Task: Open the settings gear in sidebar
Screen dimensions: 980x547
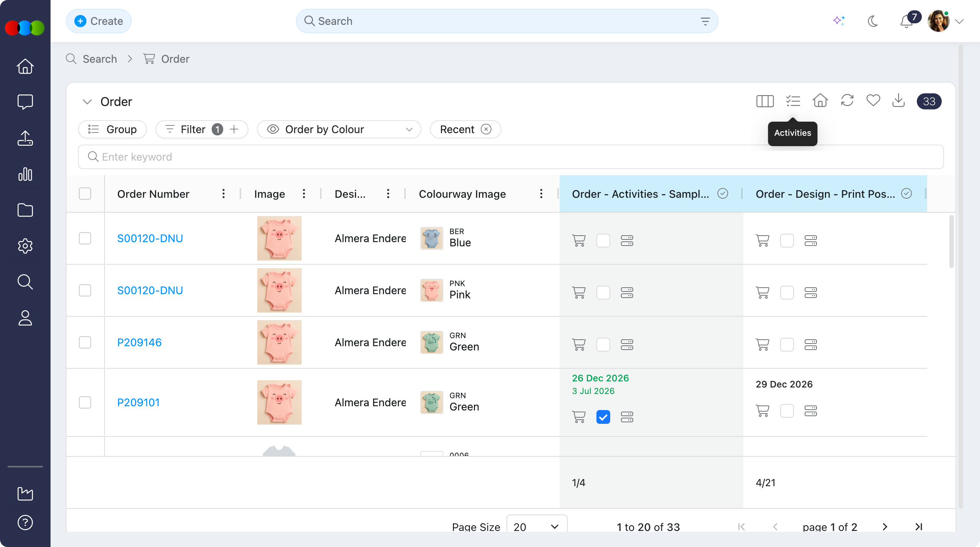Action: (x=25, y=246)
